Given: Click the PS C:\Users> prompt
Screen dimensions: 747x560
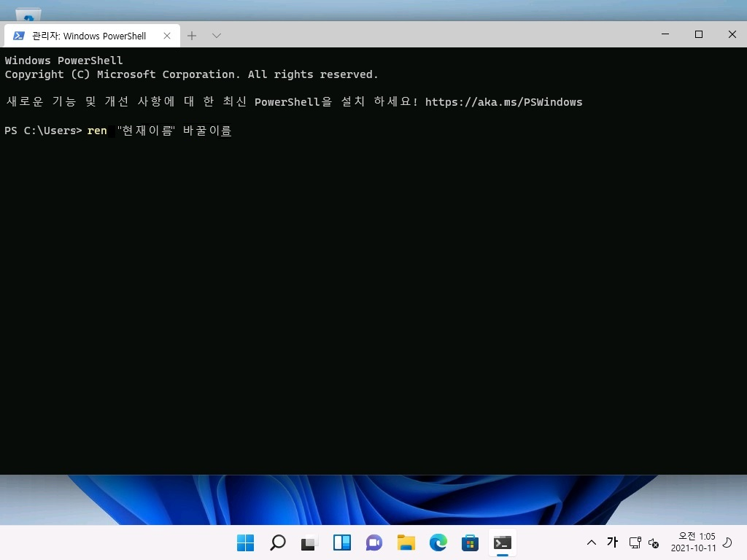Looking at the screenshot, I should (43, 131).
